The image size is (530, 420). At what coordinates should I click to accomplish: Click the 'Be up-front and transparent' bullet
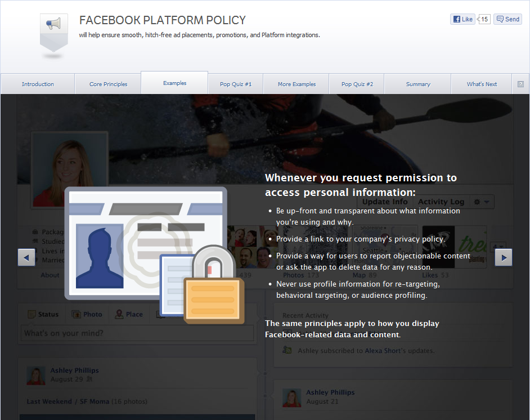click(x=368, y=216)
